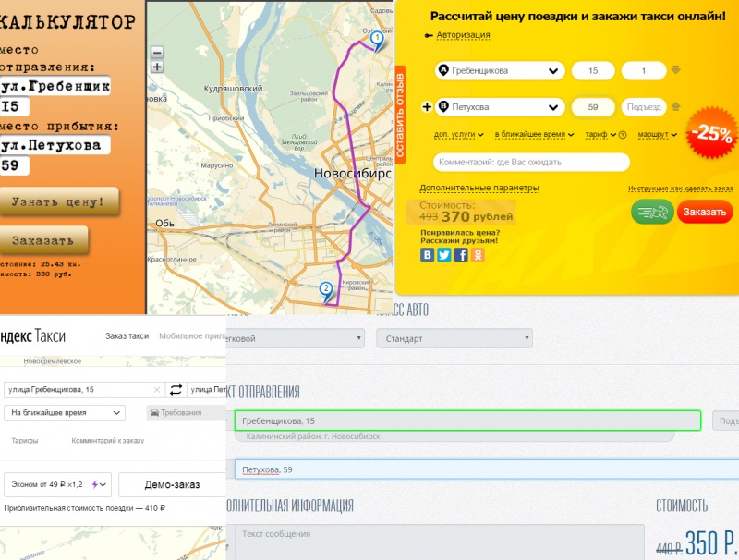The width and height of the screenshot is (739, 560).
Task: Open Мобильное приложение menu item
Action: coord(192,336)
